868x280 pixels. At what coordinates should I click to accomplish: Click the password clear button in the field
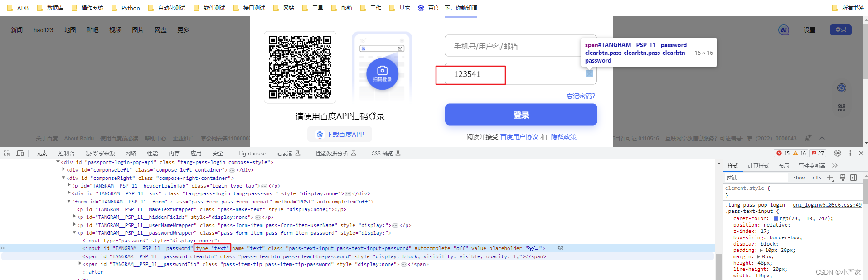589,74
